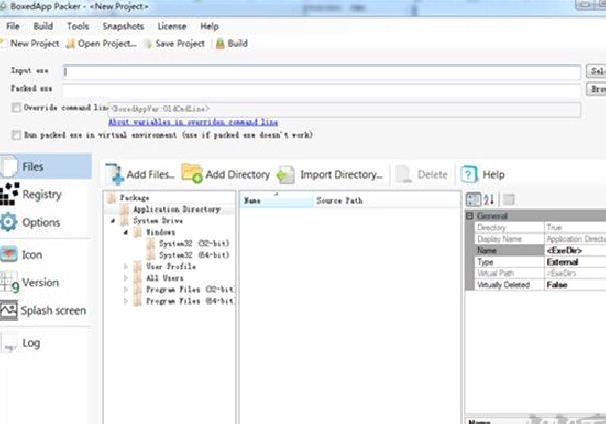
Task: Toggle Run packed exe in virtual environment
Action: pos(16,135)
